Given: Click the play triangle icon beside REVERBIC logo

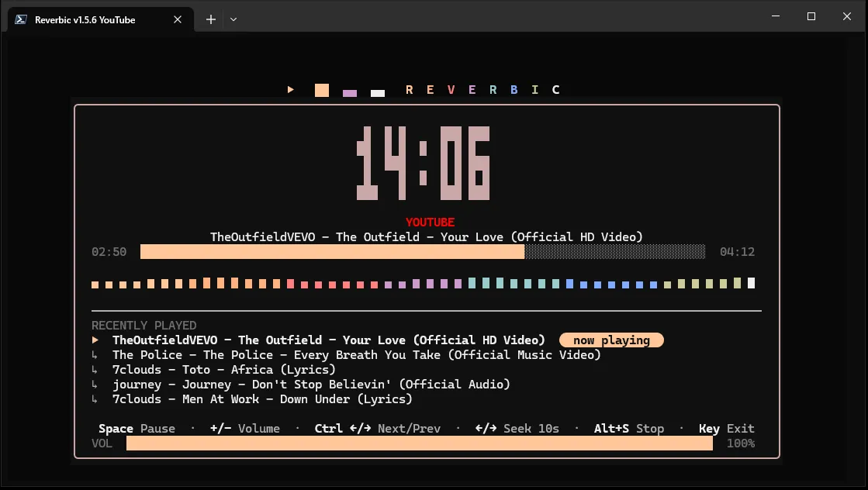Looking at the screenshot, I should click(291, 90).
